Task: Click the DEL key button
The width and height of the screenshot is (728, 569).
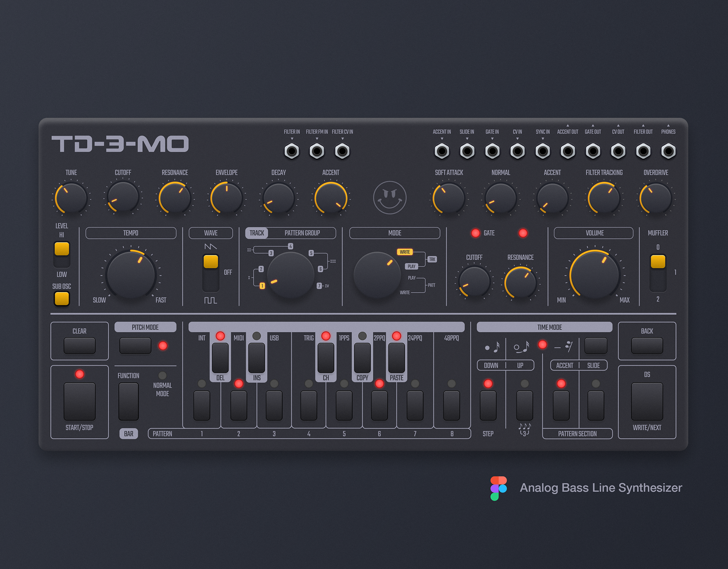Action: (220, 358)
